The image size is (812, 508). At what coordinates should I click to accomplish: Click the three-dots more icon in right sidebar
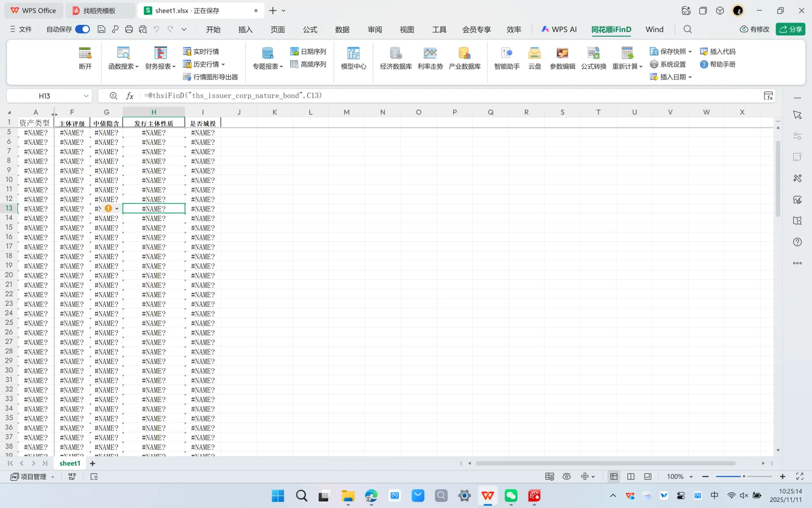[x=797, y=263]
